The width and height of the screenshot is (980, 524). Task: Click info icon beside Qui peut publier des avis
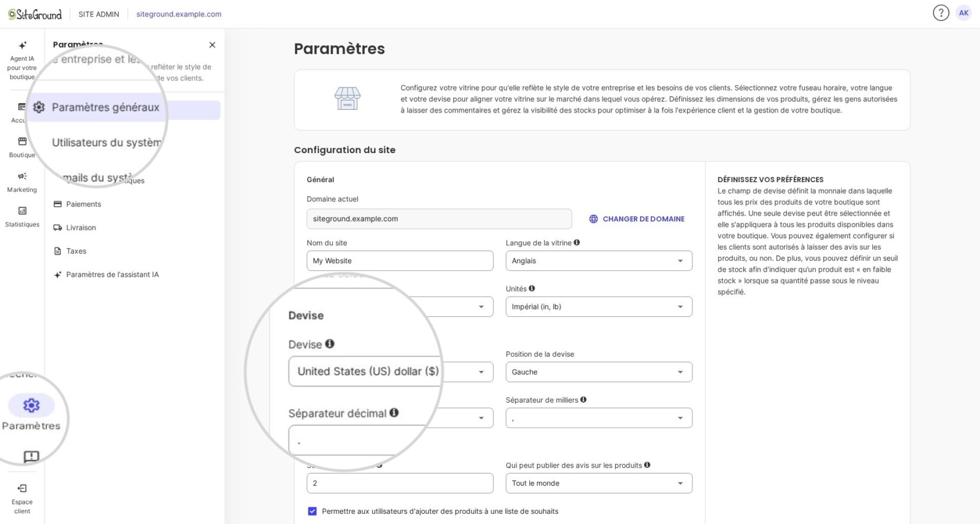coord(647,465)
